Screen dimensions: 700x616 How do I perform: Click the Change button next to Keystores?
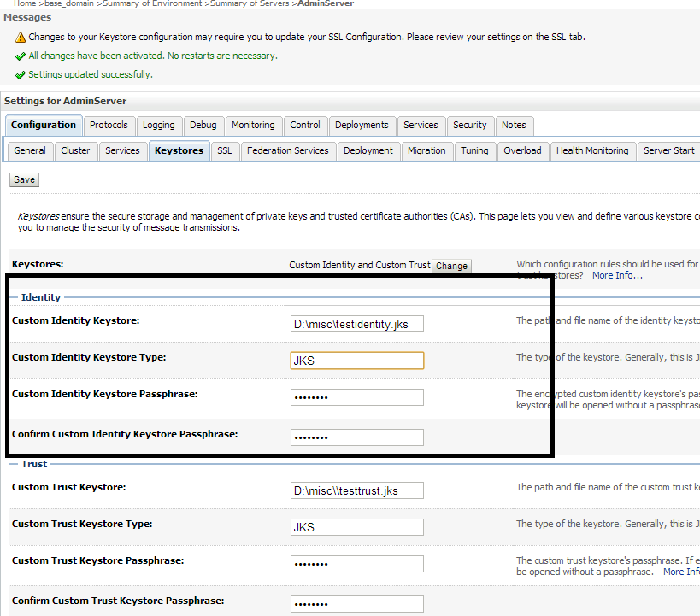[451, 266]
